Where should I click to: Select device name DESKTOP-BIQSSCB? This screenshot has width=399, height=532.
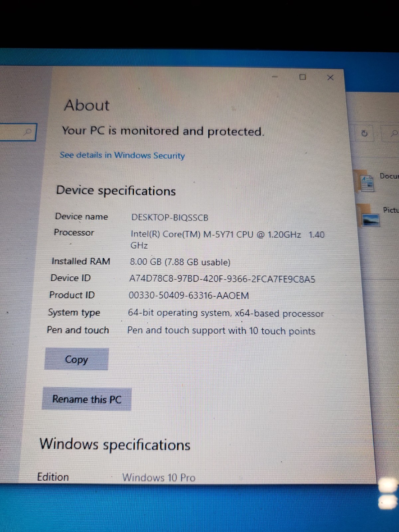(x=170, y=217)
